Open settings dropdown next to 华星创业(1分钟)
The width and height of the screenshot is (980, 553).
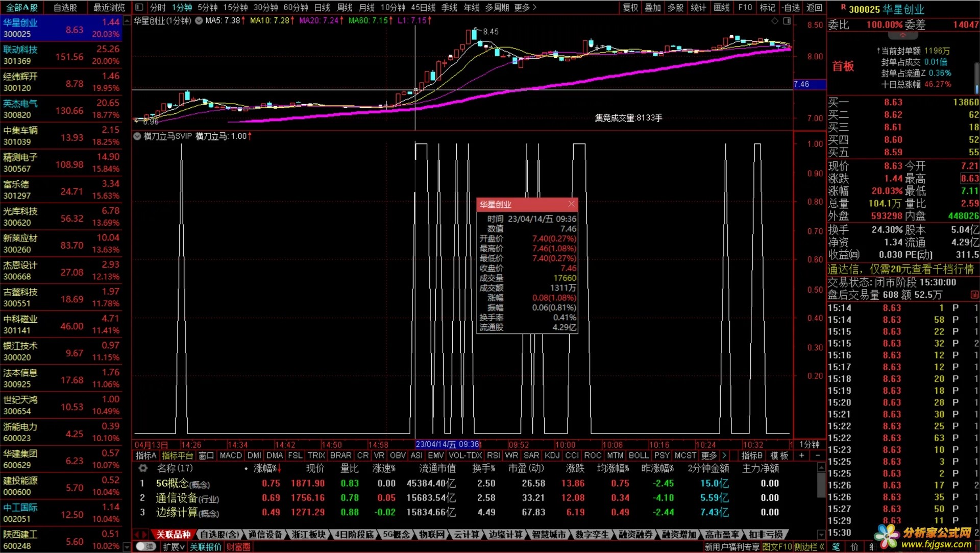tap(199, 21)
